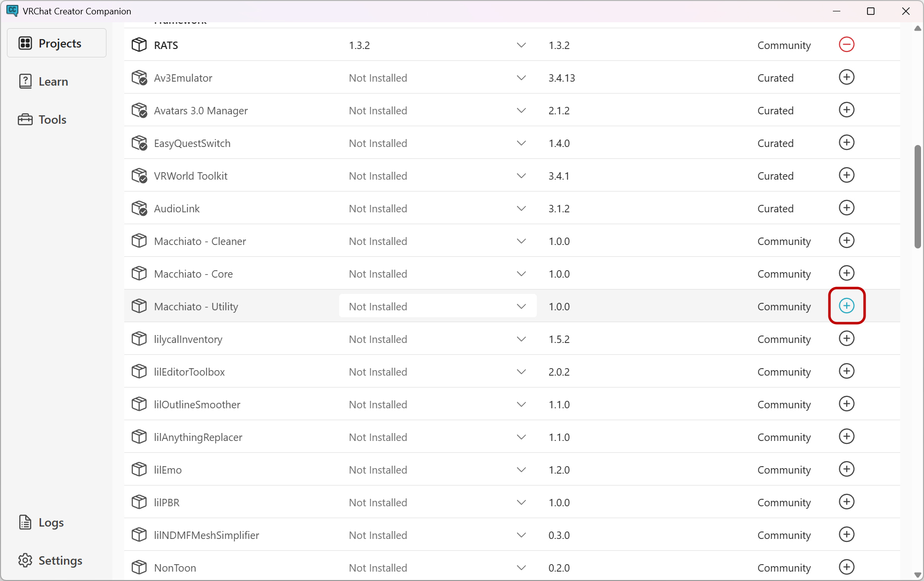This screenshot has height=581, width=924.
Task: Click the lilEditorToolbox package name
Action: point(189,372)
